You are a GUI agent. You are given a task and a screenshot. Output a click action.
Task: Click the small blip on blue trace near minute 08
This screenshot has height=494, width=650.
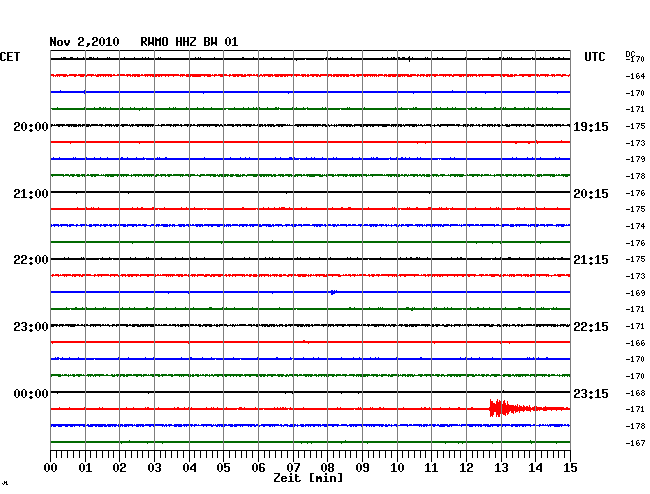(x=333, y=292)
